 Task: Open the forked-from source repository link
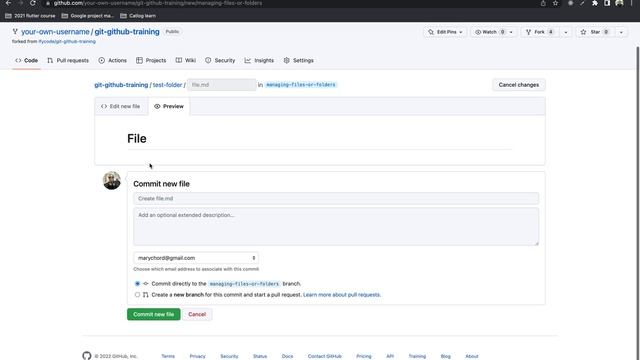pyautogui.click(x=67, y=41)
